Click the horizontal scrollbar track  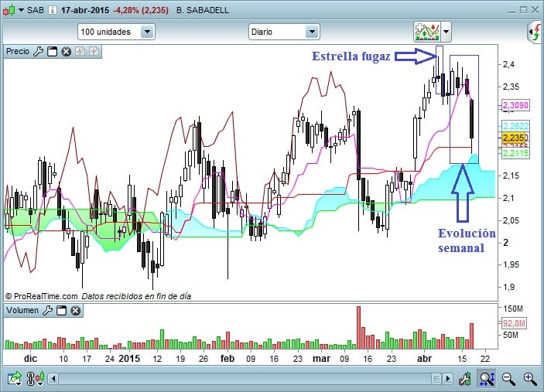coord(245,379)
